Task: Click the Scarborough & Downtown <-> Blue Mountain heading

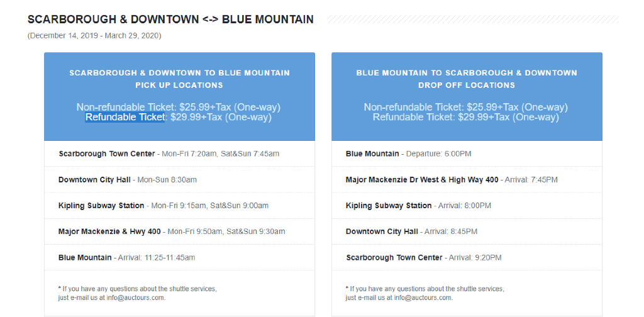Action: tap(170, 19)
